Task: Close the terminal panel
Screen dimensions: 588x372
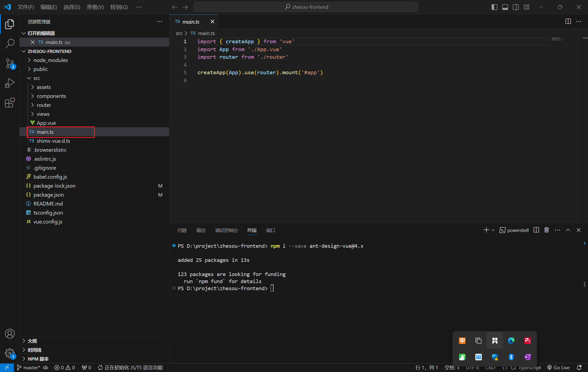Action: coord(579,230)
